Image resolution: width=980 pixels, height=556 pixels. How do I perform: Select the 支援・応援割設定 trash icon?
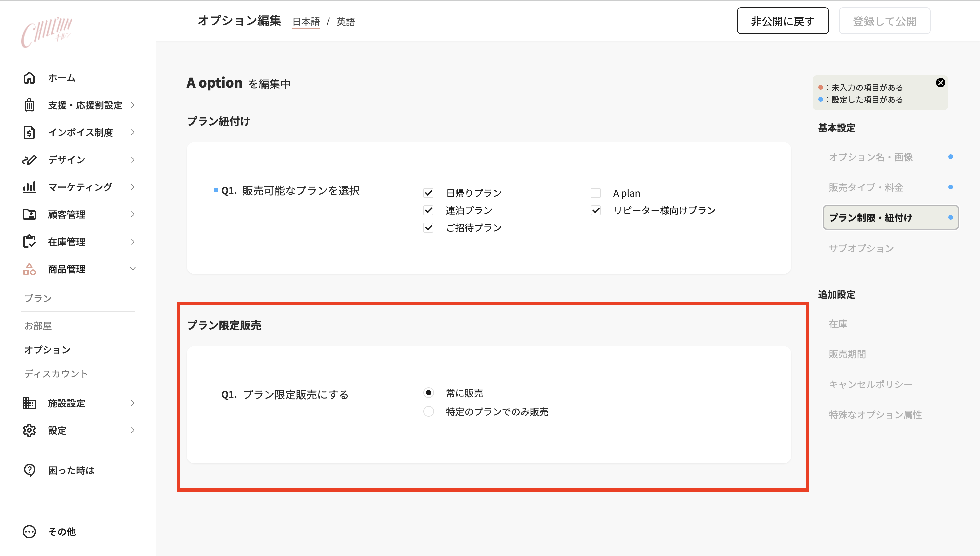[29, 105]
